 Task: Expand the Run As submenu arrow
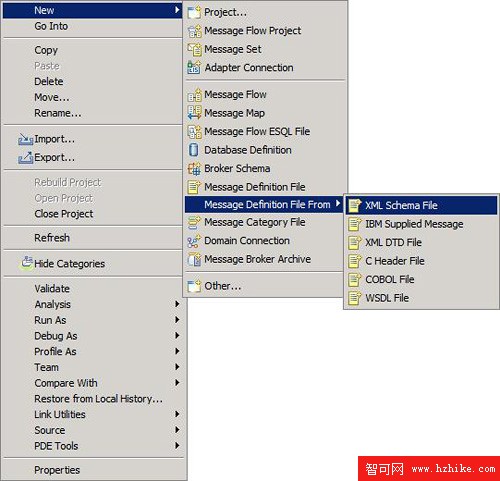click(x=177, y=320)
